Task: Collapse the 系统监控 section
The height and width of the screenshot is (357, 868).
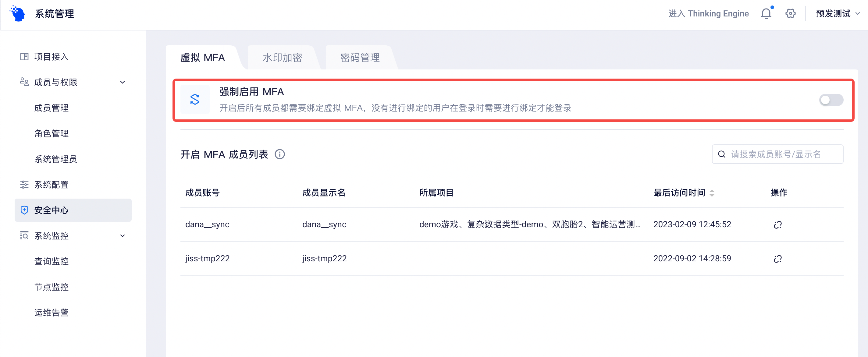Action: [123, 236]
